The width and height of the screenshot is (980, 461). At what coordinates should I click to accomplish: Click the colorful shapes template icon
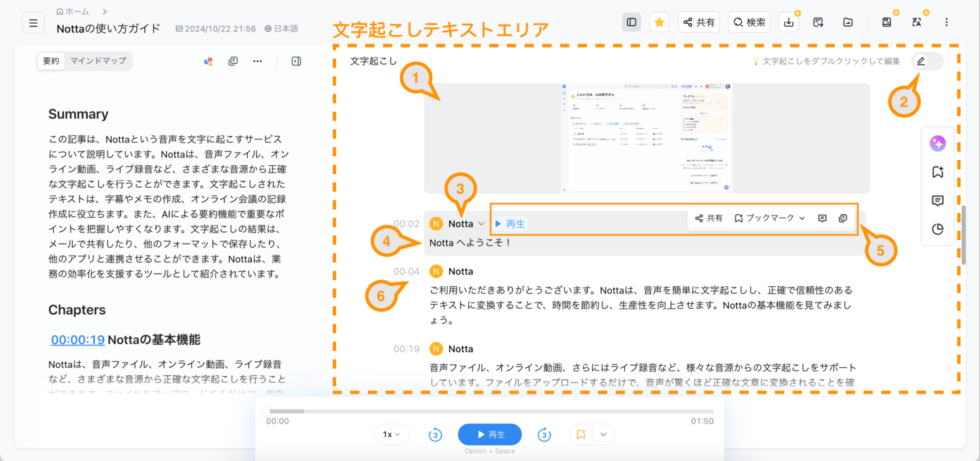209,61
